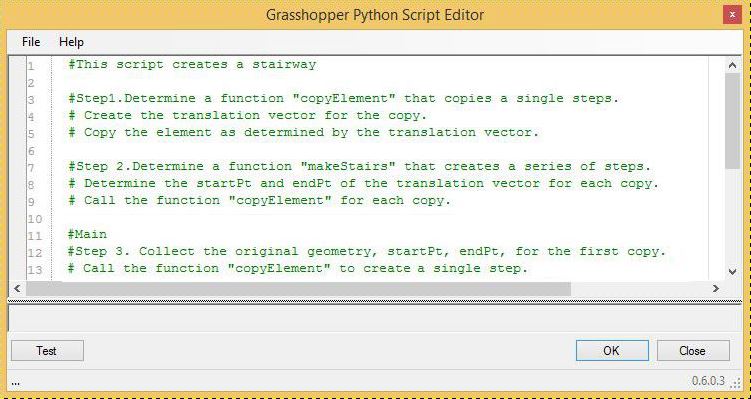
Task: Click line '# Create the translation vector for the copy.'
Action: tap(247, 115)
